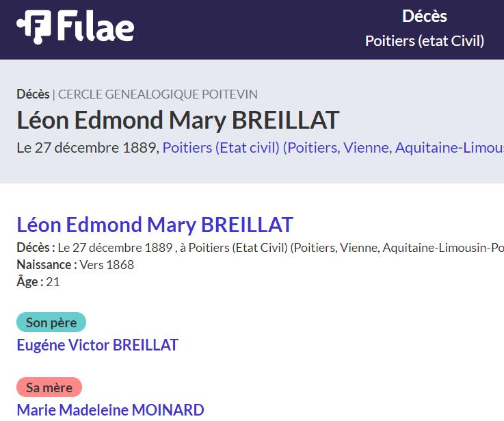Click CERCLE GENEALOGIQUE POITEVIN source label
The width and height of the screenshot is (504, 421).
tap(157, 94)
